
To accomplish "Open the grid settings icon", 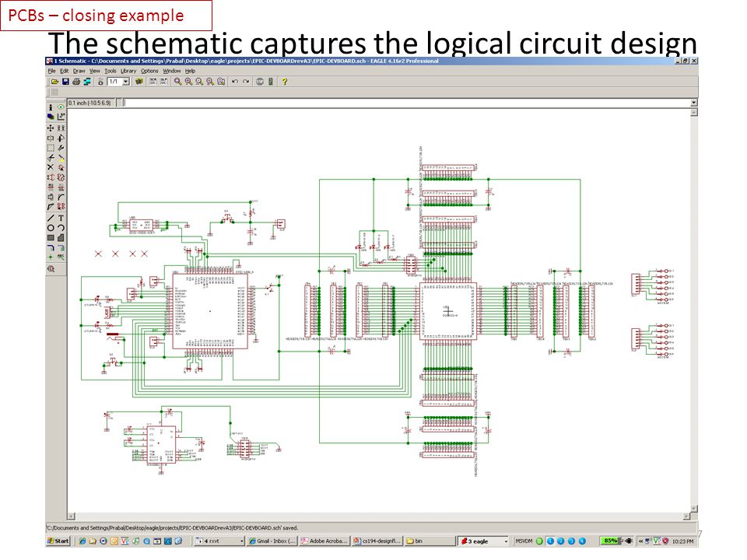I will 54,93.
